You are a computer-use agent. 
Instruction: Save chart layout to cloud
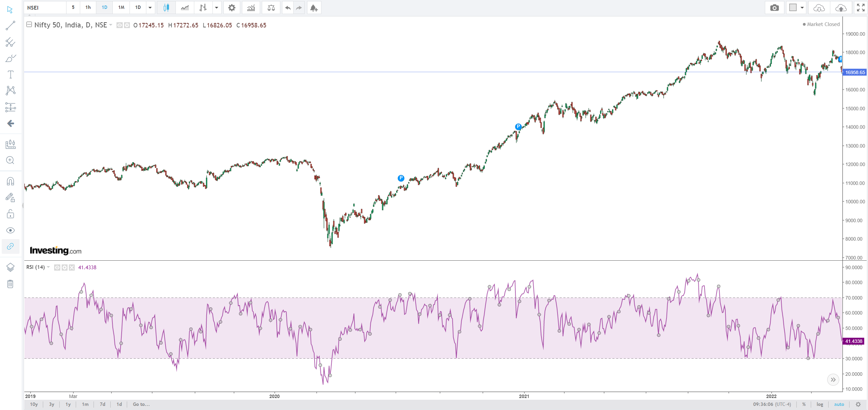tap(841, 8)
